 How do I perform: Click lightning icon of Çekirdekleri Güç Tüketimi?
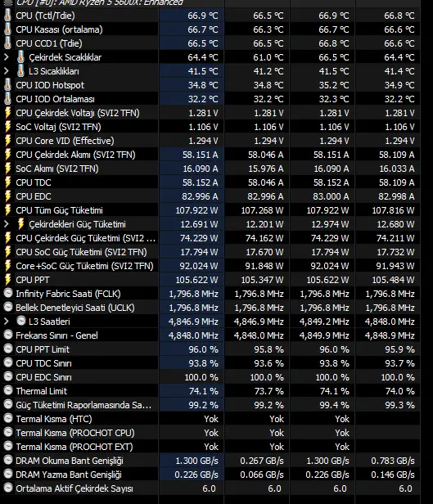21,224
